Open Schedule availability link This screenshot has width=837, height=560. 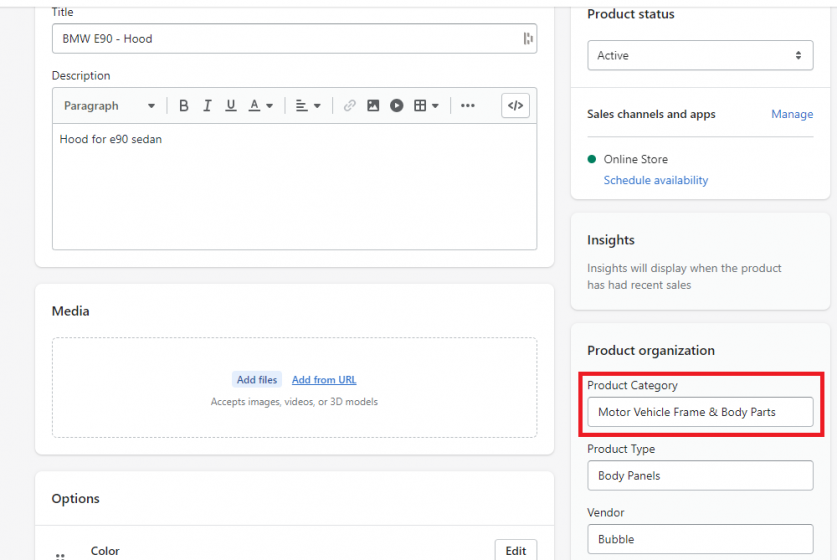tap(655, 180)
